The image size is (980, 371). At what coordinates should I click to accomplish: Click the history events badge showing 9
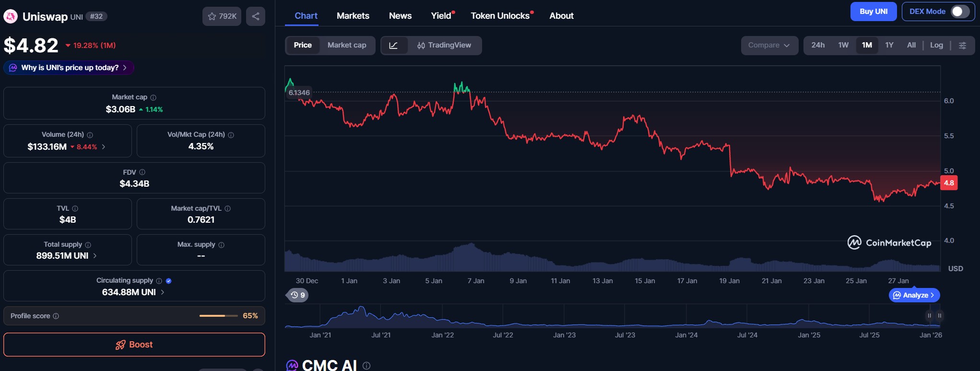[297, 295]
